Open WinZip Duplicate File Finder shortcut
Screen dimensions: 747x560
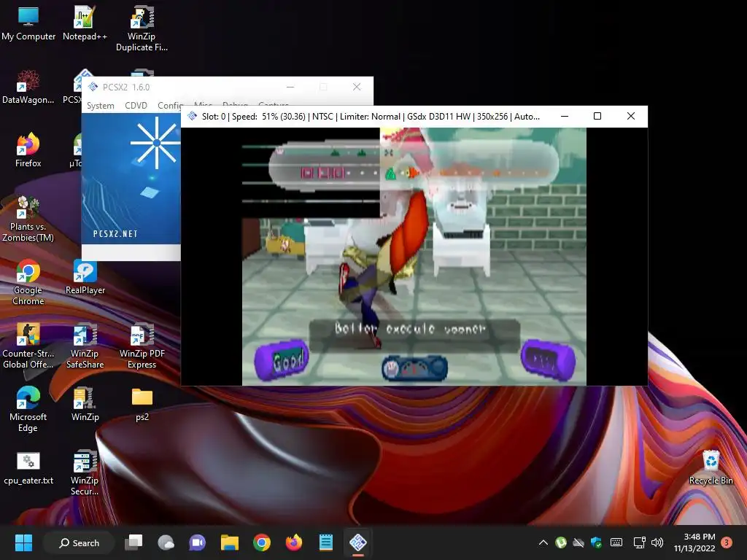pos(142,28)
